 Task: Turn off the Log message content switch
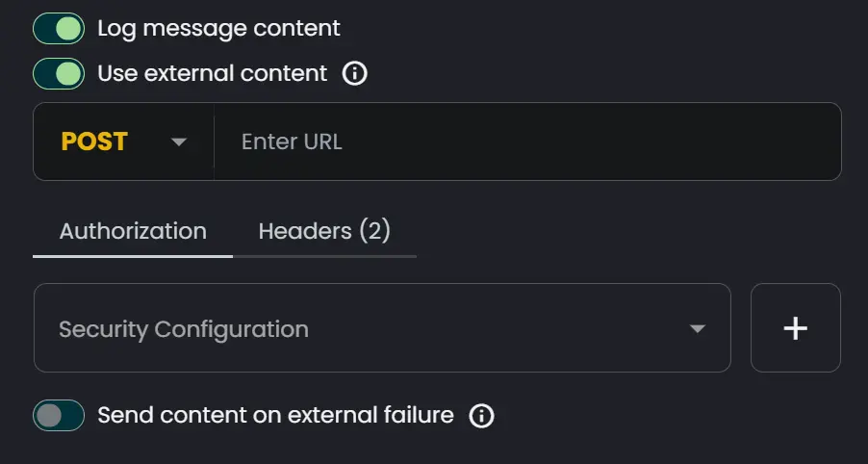(59, 28)
